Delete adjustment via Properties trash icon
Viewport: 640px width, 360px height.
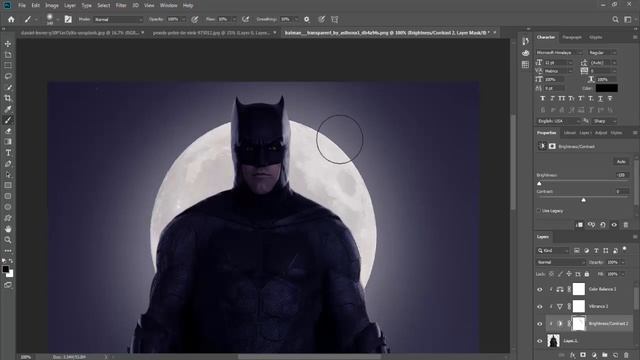pyautogui.click(x=626, y=225)
